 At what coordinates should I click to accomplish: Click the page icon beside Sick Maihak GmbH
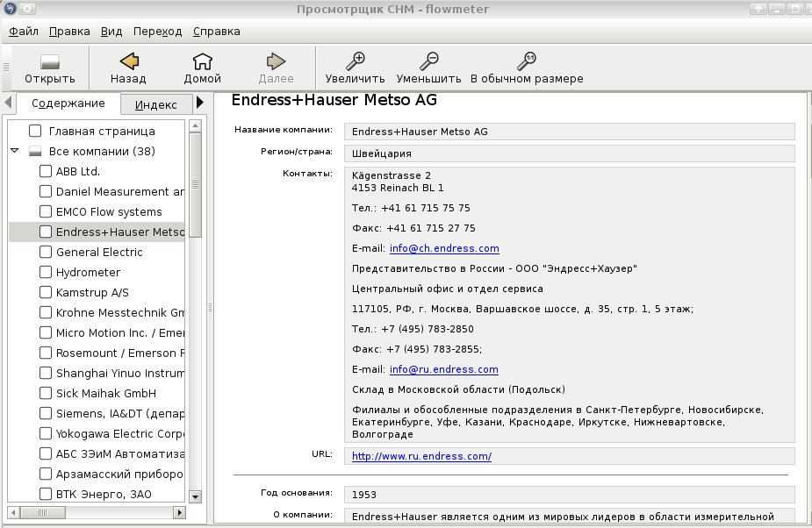pos(46,394)
